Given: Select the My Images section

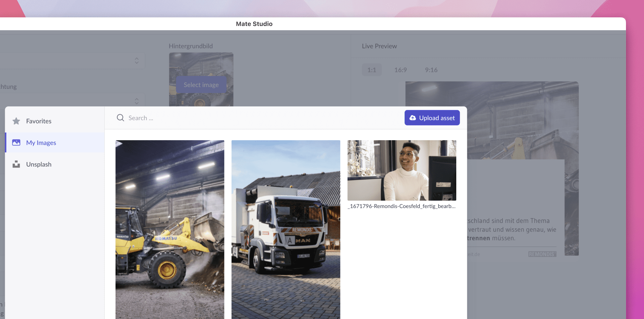Looking at the screenshot, I should (x=55, y=142).
